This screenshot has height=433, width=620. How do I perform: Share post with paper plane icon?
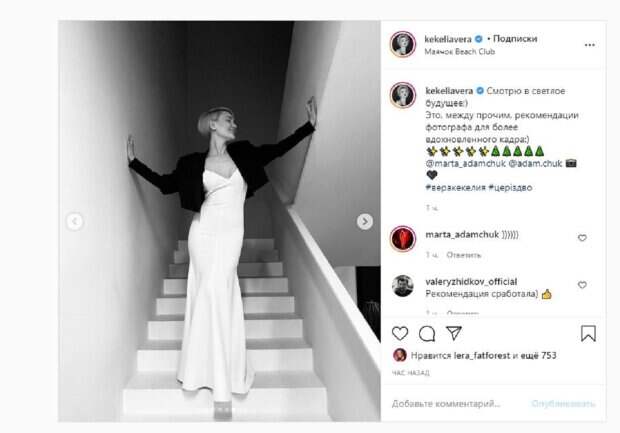(x=454, y=333)
